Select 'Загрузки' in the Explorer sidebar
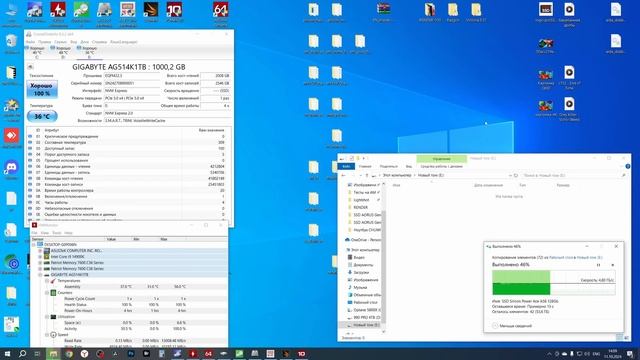 (x=361, y=272)
